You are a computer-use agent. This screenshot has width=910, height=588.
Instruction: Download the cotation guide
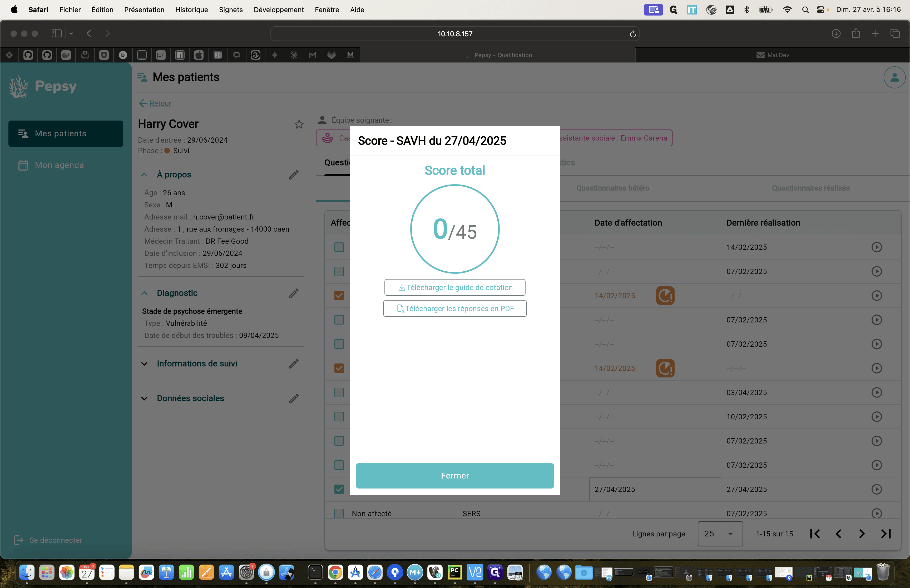[454, 287]
